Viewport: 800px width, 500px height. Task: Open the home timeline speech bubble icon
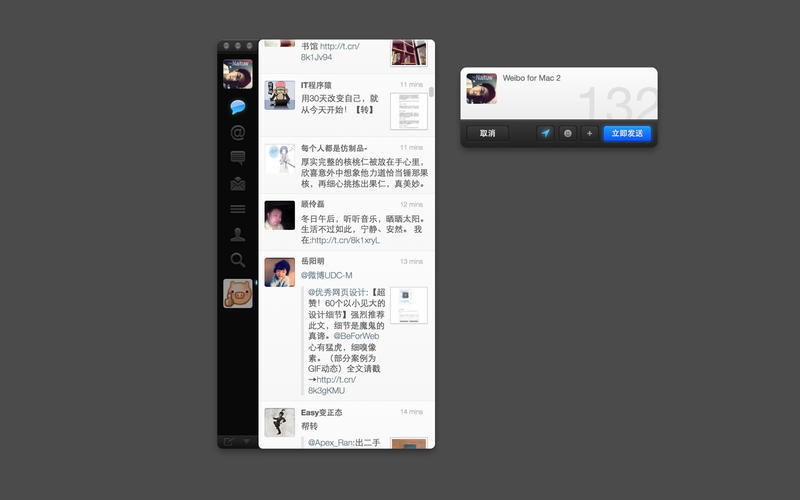[238, 107]
